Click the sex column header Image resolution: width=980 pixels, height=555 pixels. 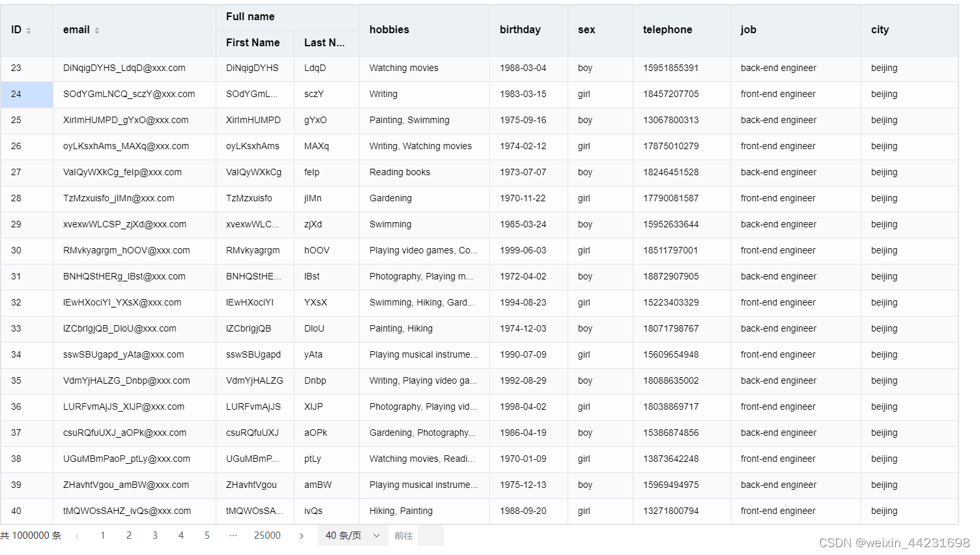tap(600, 30)
